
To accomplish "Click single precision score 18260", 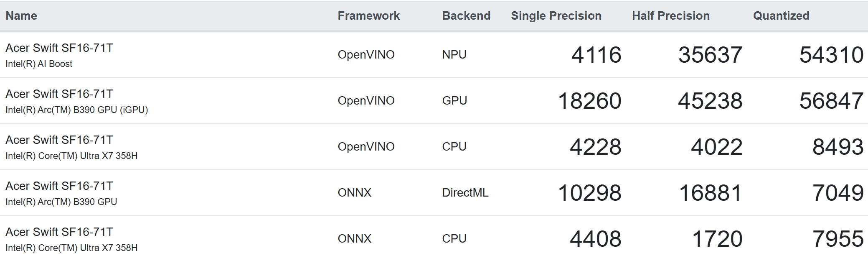I will coord(589,101).
